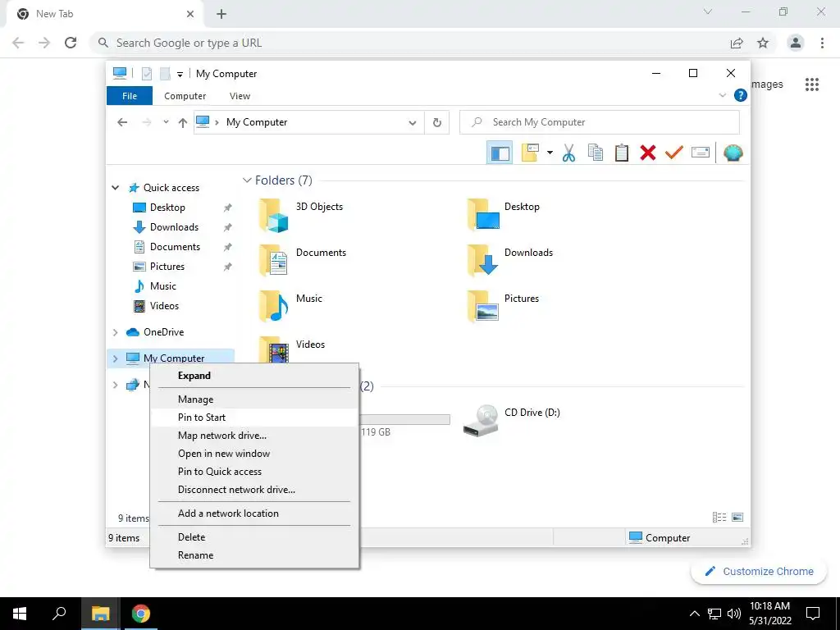Click the Rename icon in toolbar
The height and width of the screenshot is (630, 840).
(x=701, y=153)
